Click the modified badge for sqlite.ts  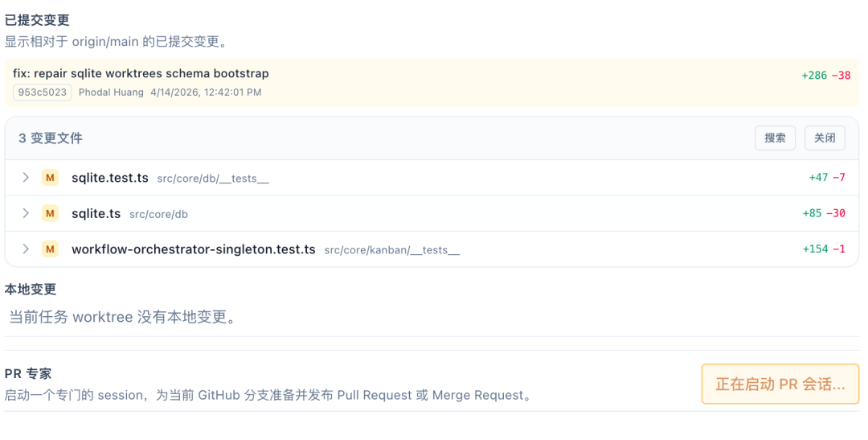tap(50, 213)
